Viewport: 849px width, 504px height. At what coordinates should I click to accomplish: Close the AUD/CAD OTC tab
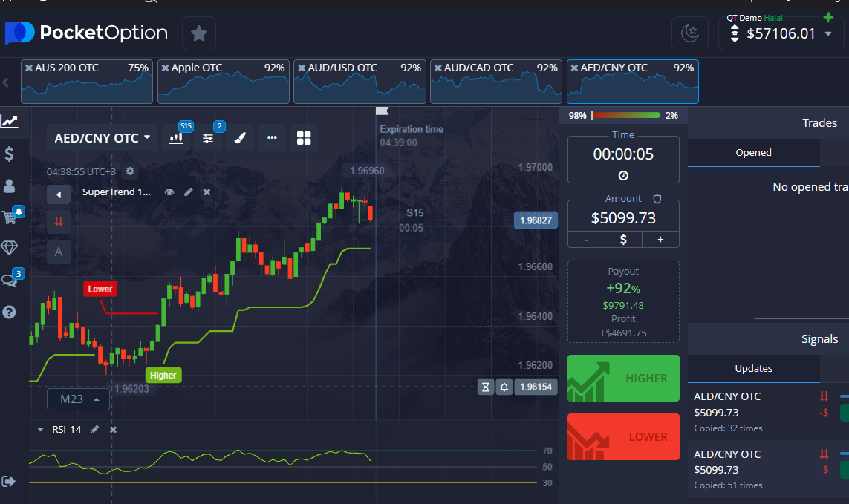pyautogui.click(x=438, y=68)
